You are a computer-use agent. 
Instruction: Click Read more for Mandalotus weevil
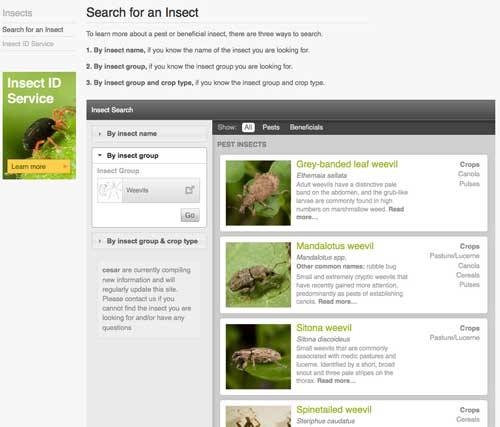pos(337,302)
